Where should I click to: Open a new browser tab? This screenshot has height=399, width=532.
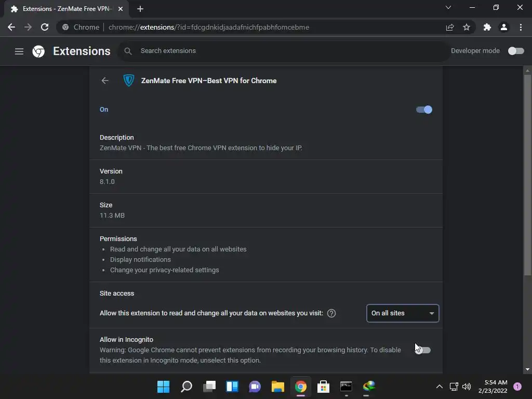[140, 9]
